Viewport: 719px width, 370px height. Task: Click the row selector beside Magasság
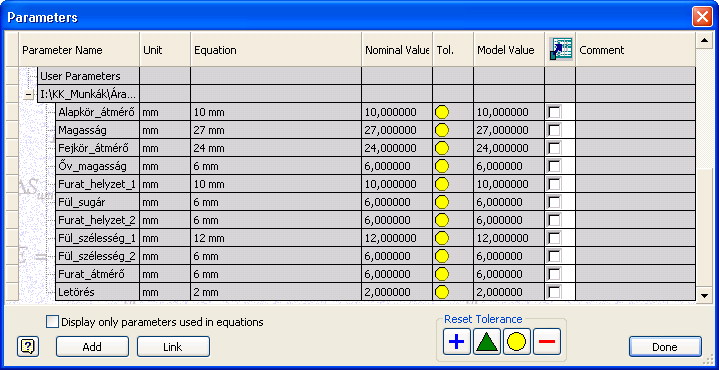coord(11,130)
